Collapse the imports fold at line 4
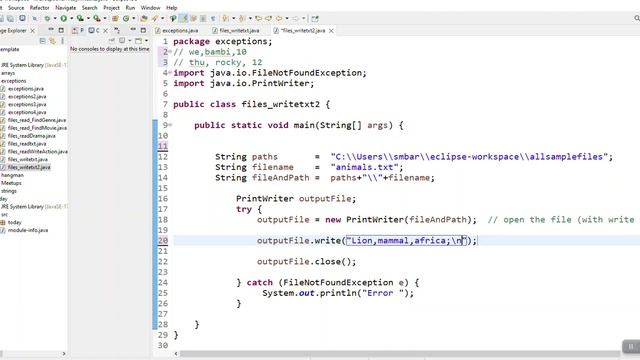 click(x=170, y=73)
